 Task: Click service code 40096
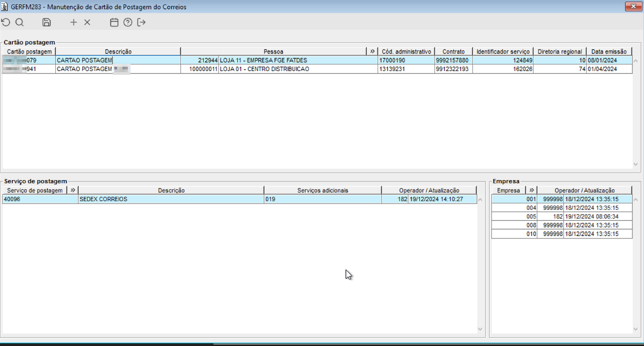pyautogui.click(x=40, y=199)
